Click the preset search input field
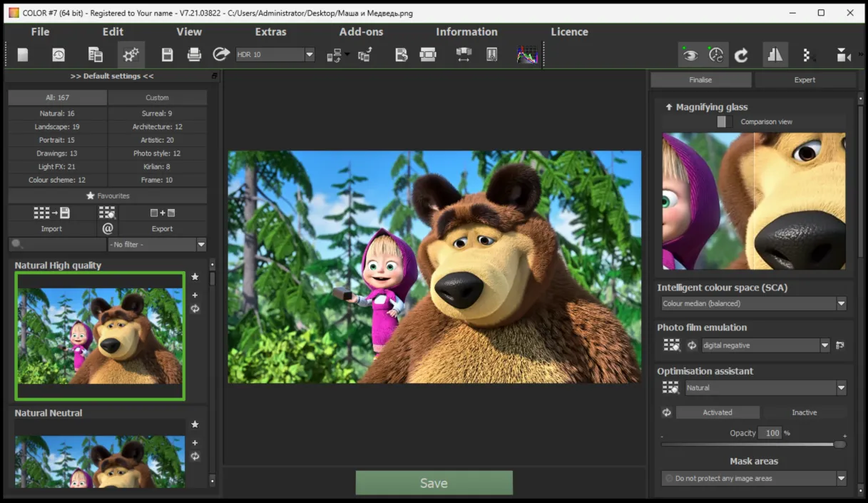868x503 pixels. pos(57,245)
